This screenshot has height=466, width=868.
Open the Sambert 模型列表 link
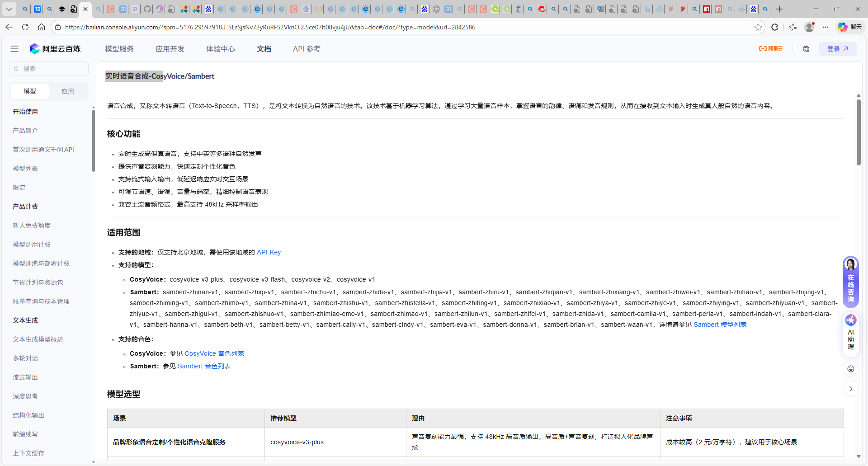720,325
